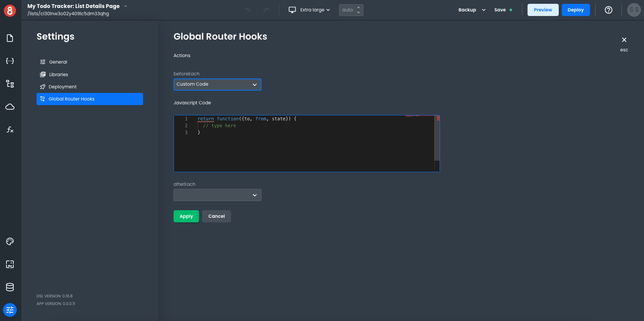Open the Functions fx icon
Viewport: 644px width, 321px height.
click(10, 130)
